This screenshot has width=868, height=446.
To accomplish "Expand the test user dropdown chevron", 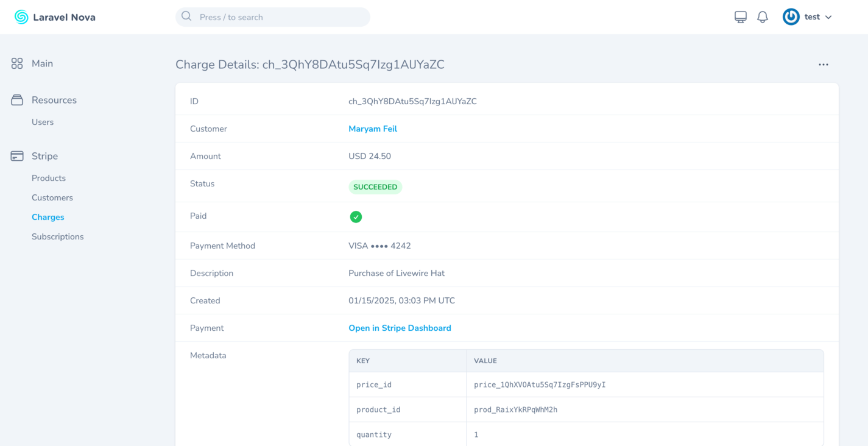I will point(828,18).
